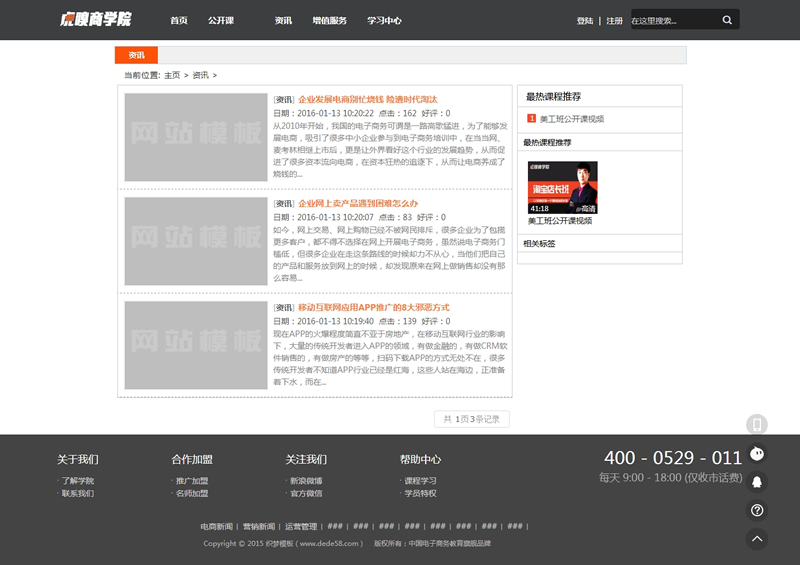The height and width of the screenshot is (565, 800).
Task: Open 新浪微博 link in footer
Action: point(306,481)
